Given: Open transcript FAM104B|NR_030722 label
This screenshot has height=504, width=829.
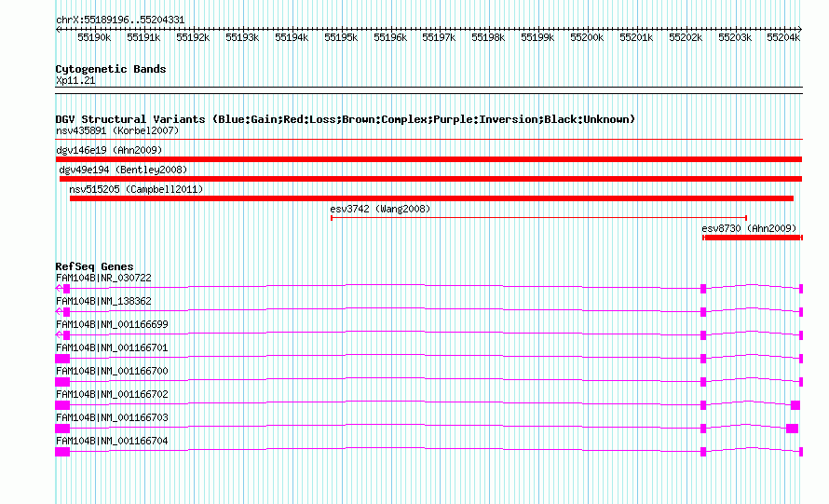Looking at the screenshot, I should pos(103,278).
